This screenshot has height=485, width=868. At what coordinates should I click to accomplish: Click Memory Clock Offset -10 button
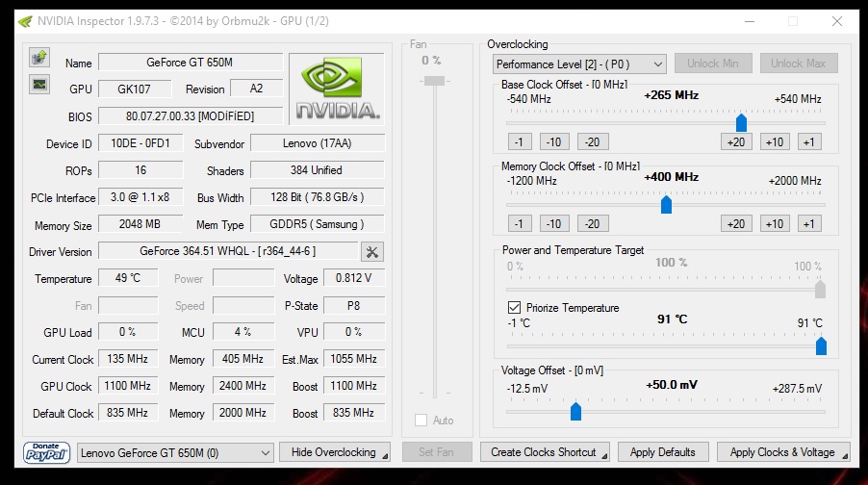pos(554,224)
